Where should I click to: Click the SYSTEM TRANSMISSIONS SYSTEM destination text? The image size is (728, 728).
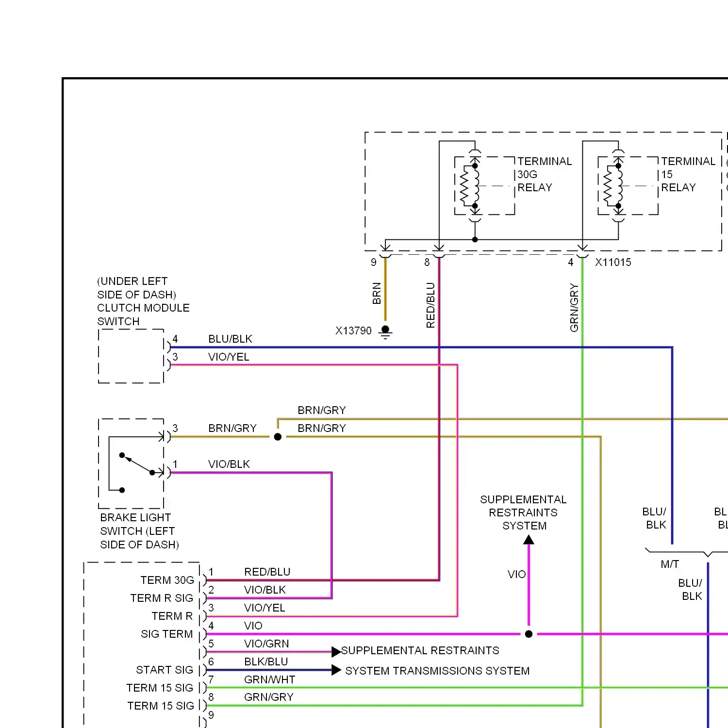[437, 671]
